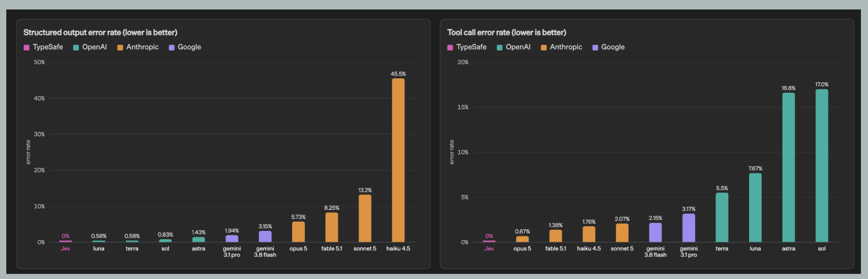Select the luna bar at 7.67%
This screenshot has width=868, height=279.
[755, 208]
